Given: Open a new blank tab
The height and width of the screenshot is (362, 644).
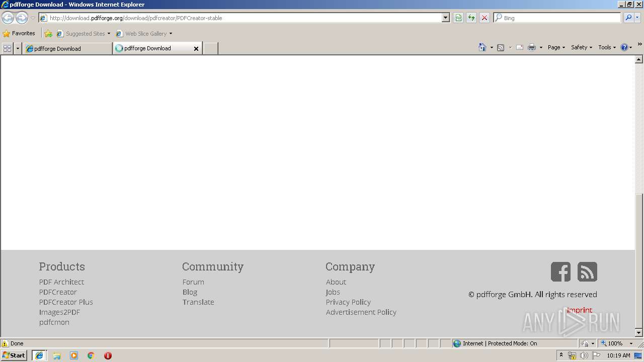Looking at the screenshot, I should click(210, 49).
